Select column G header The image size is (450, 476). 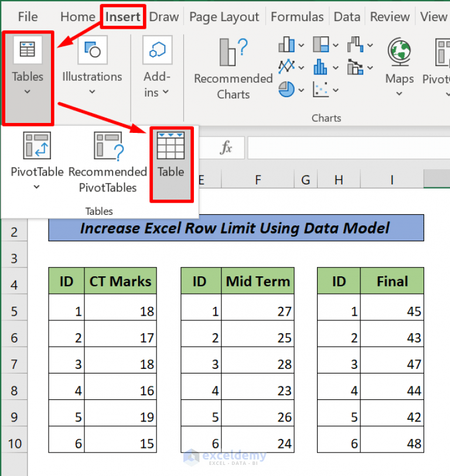coord(306,180)
